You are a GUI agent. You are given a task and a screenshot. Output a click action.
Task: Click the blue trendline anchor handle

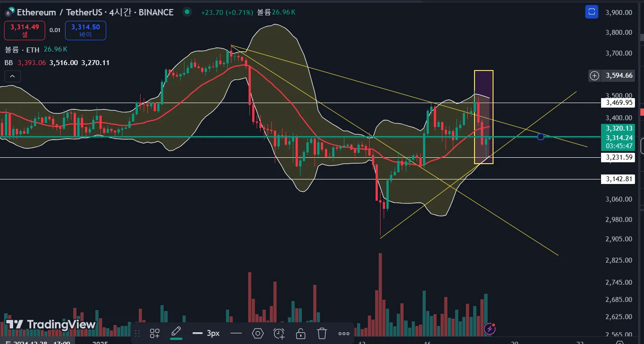coord(541,137)
